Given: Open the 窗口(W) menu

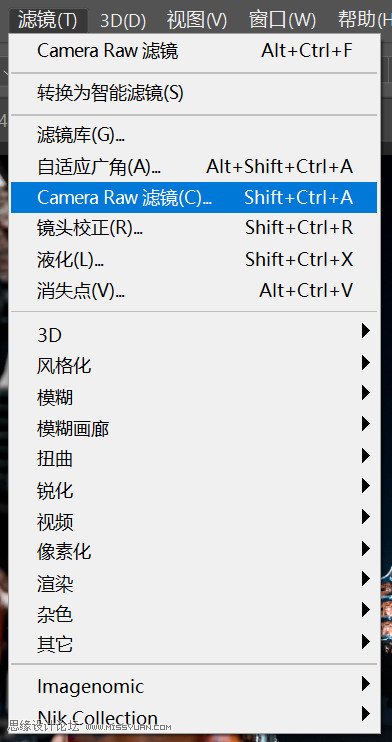Looking at the screenshot, I should (282, 20).
